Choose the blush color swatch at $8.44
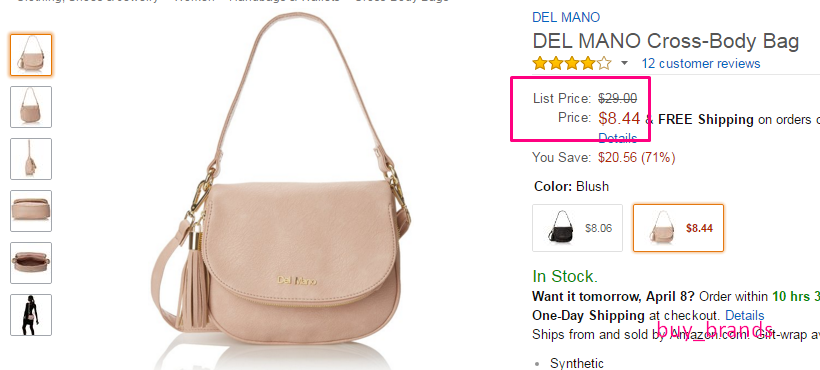 tap(678, 228)
